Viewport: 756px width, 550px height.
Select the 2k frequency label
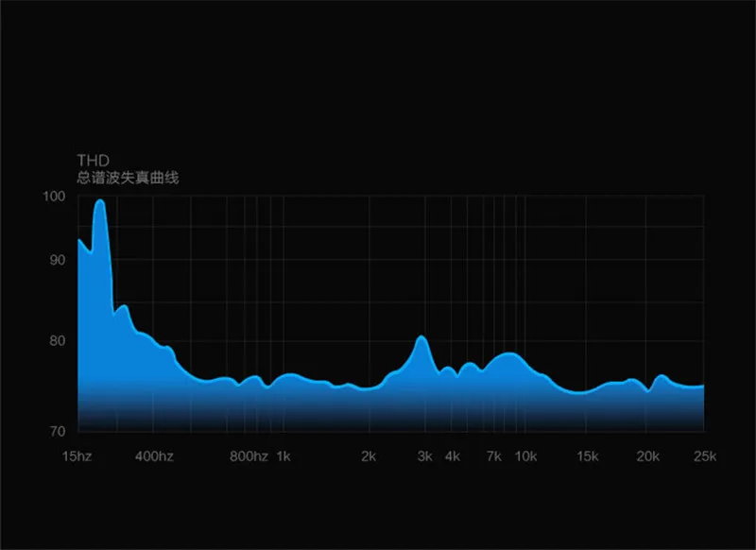point(369,456)
